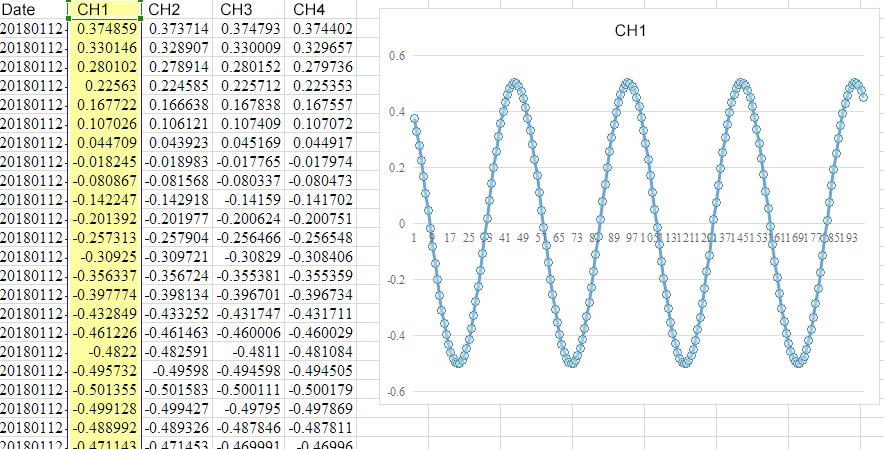
Task: Click cell with value 0.374402
Action: click(322, 29)
